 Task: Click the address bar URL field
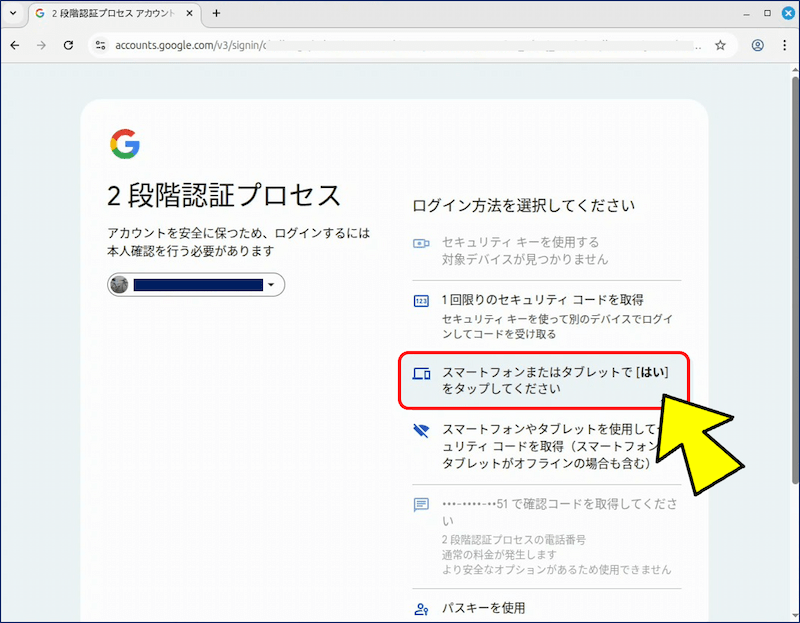coord(400,46)
